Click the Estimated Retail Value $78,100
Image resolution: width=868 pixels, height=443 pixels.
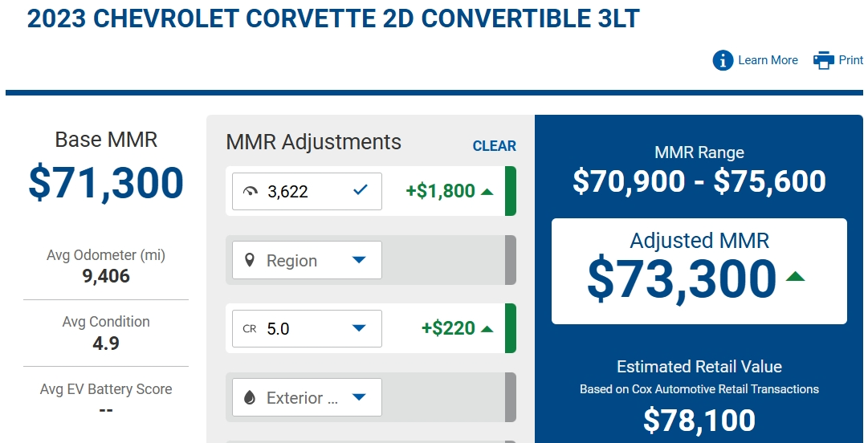pyautogui.click(x=699, y=421)
